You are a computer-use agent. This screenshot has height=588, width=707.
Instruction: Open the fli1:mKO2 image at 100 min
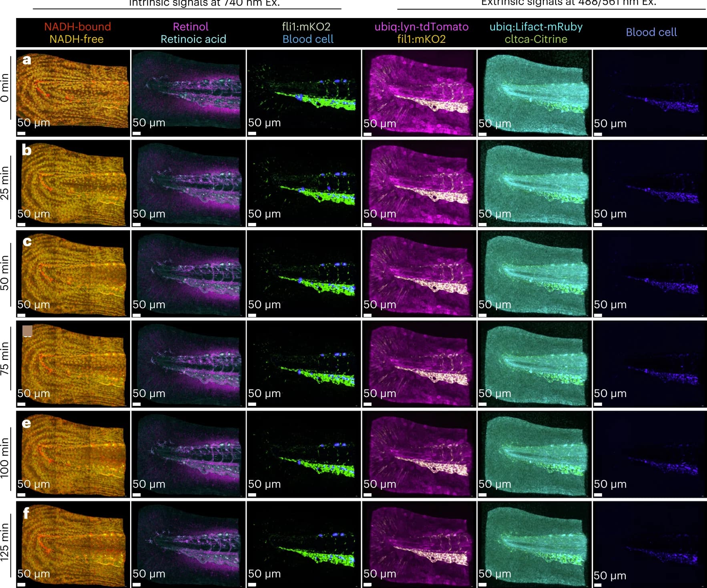click(x=303, y=454)
